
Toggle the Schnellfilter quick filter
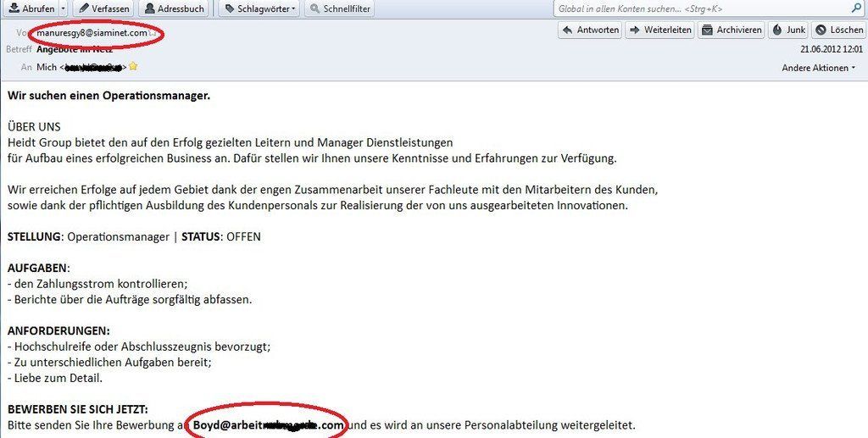tap(337, 8)
